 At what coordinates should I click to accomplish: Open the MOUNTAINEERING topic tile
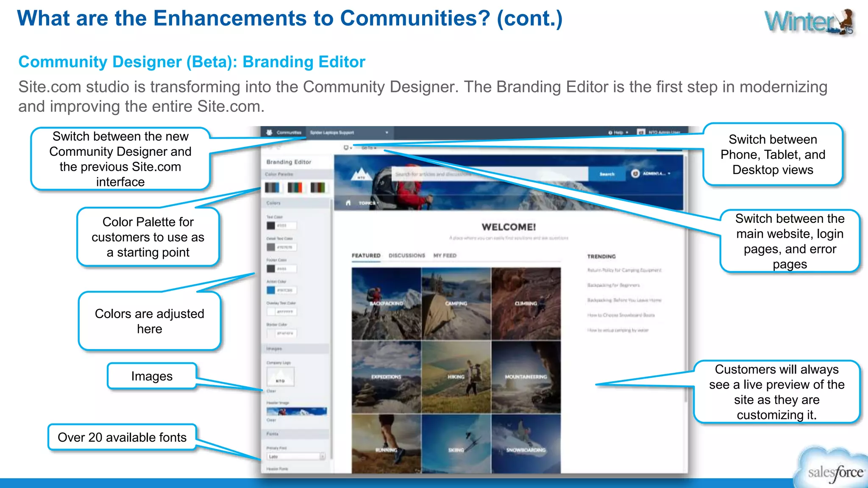click(526, 377)
